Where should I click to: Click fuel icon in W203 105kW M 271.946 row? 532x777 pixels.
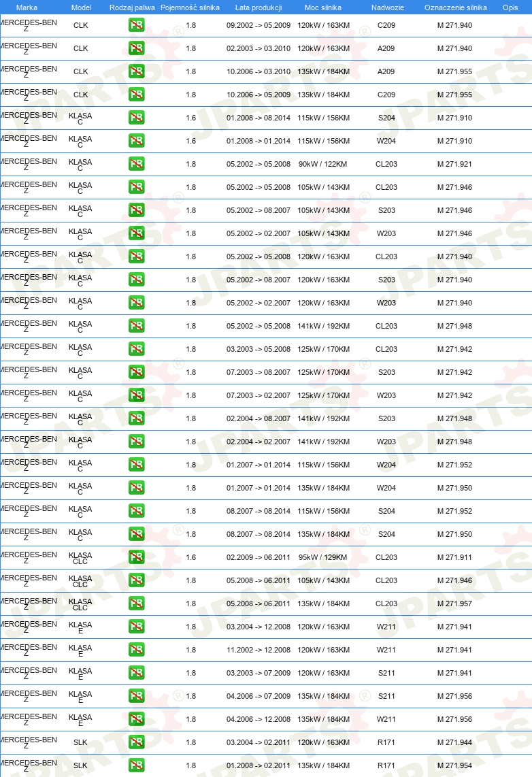pyautogui.click(x=136, y=233)
